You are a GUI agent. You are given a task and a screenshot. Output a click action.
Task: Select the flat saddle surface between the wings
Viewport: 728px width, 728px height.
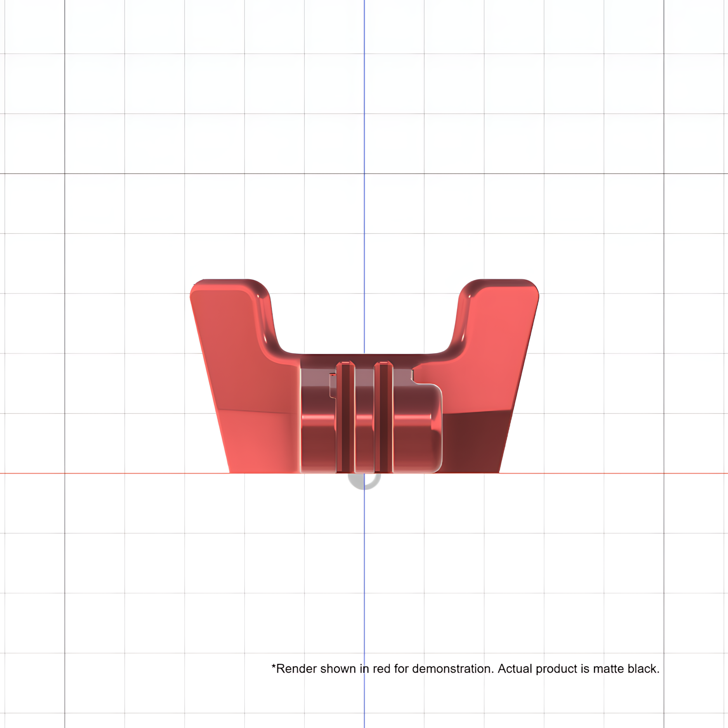coord(364,359)
